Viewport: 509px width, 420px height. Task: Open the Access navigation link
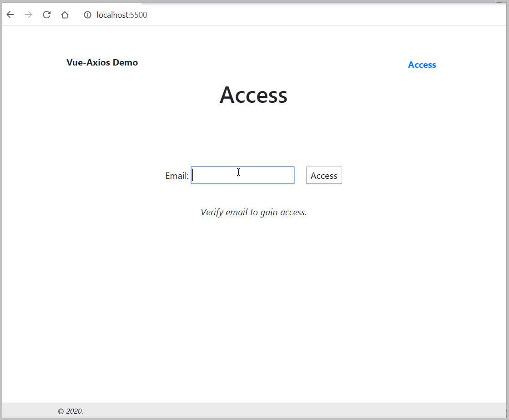click(422, 65)
